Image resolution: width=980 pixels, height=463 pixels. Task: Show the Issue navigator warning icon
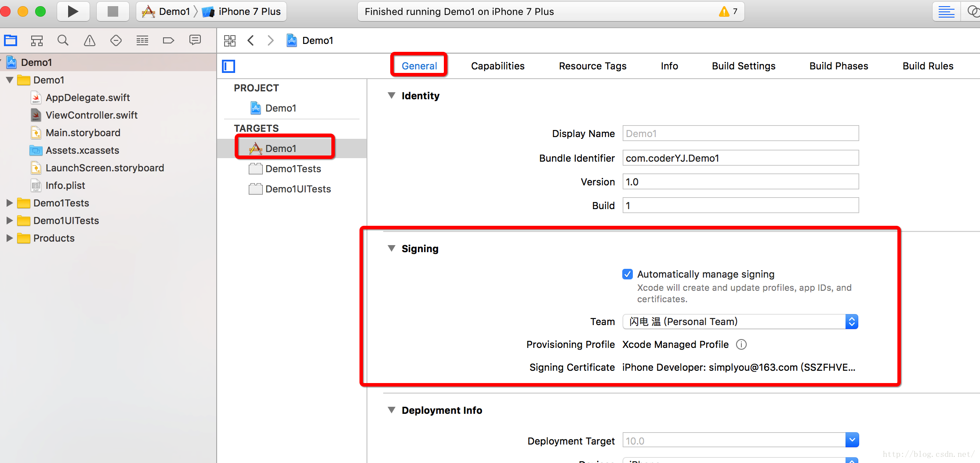[90, 41]
